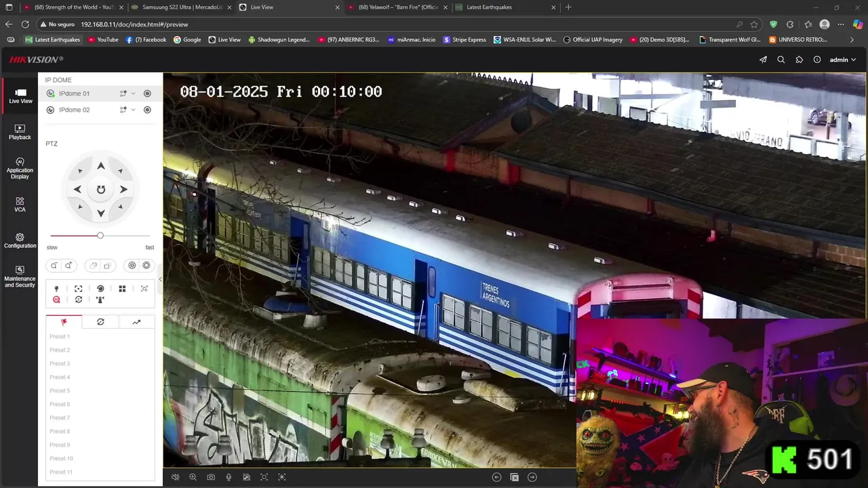Image resolution: width=868 pixels, height=488 pixels.
Task: Close the iris button
Action: point(132,266)
